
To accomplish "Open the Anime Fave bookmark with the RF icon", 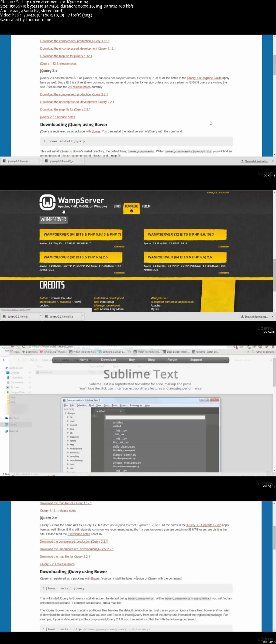I will (41, 352).
